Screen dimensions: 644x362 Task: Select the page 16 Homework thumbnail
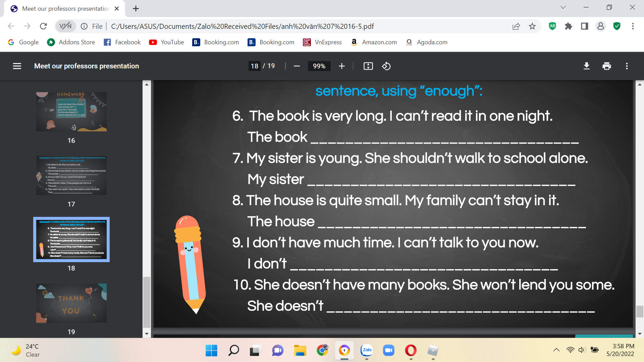(x=71, y=112)
